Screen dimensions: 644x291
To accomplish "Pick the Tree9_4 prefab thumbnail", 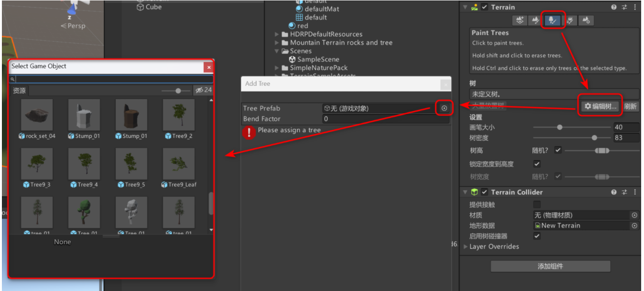I will point(84,164).
